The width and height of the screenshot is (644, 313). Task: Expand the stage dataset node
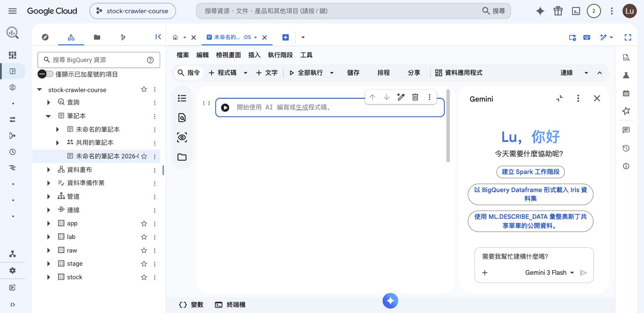tap(48, 264)
